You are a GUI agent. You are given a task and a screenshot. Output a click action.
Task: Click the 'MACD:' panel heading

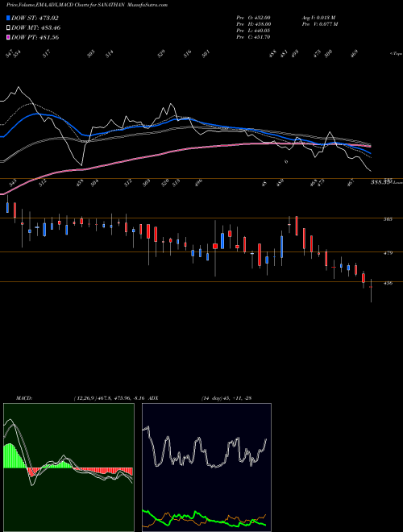[x=24, y=398]
